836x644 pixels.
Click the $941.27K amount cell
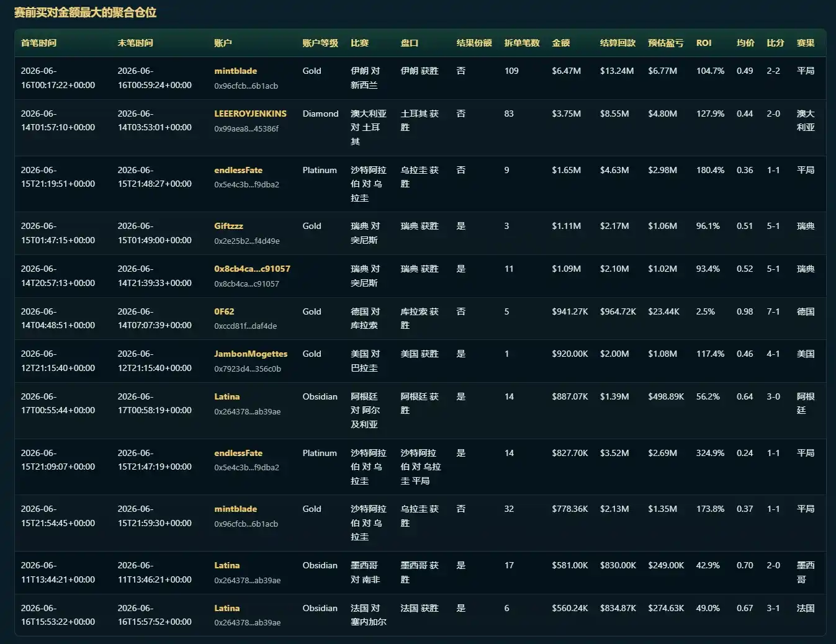570,311
